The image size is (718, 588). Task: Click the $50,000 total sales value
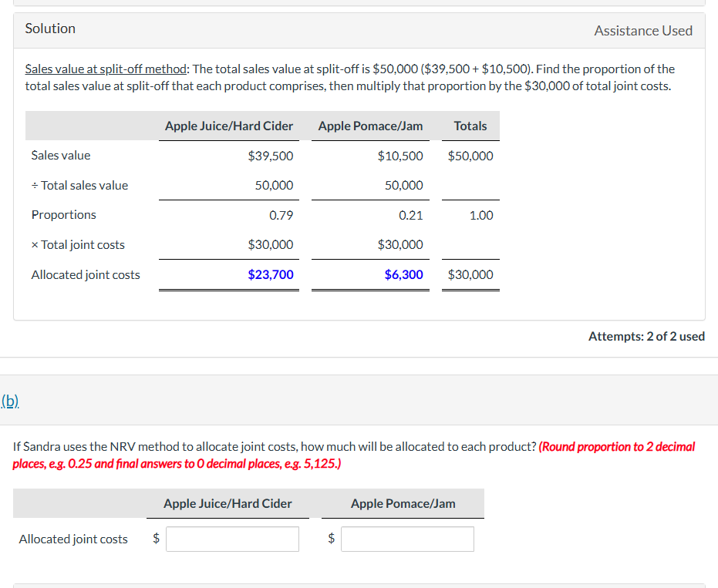click(x=470, y=155)
